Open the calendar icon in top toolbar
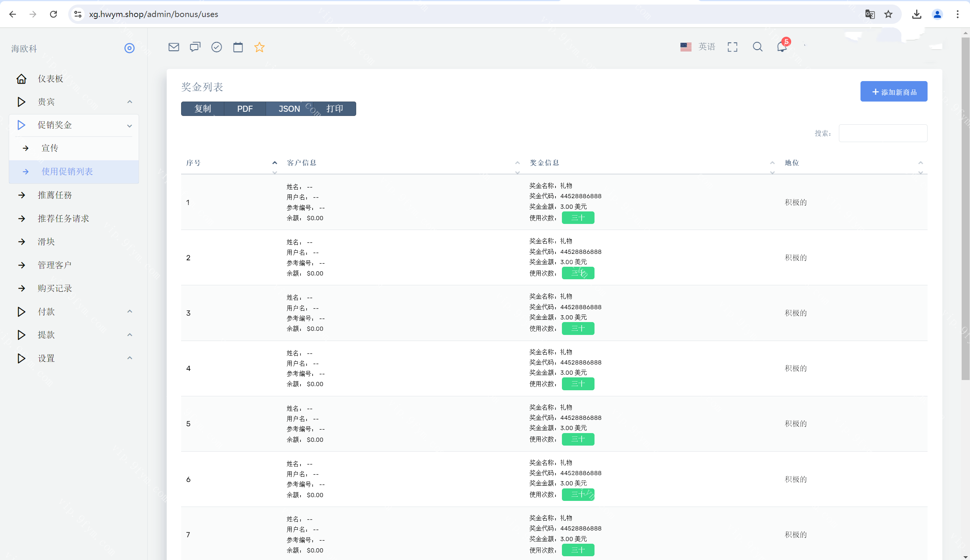The image size is (970, 560). tap(238, 47)
